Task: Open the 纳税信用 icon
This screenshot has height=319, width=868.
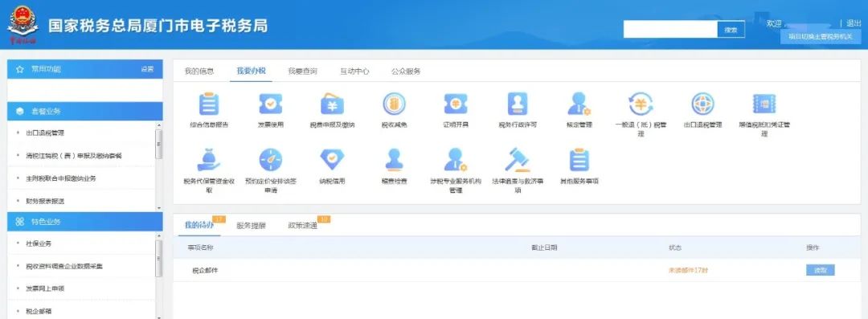Action: (x=332, y=159)
